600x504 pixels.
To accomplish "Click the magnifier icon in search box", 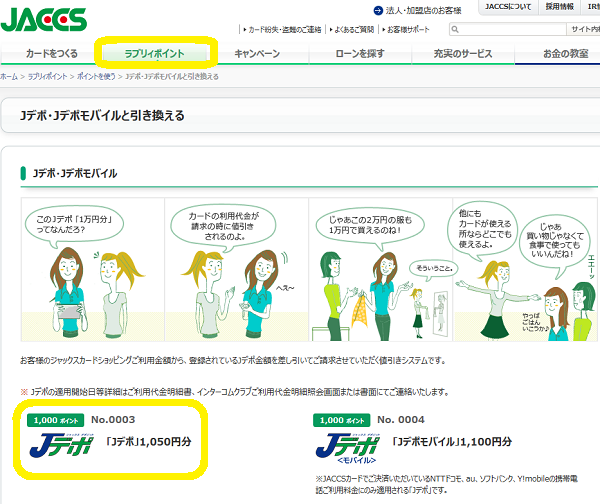I will 455,29.
